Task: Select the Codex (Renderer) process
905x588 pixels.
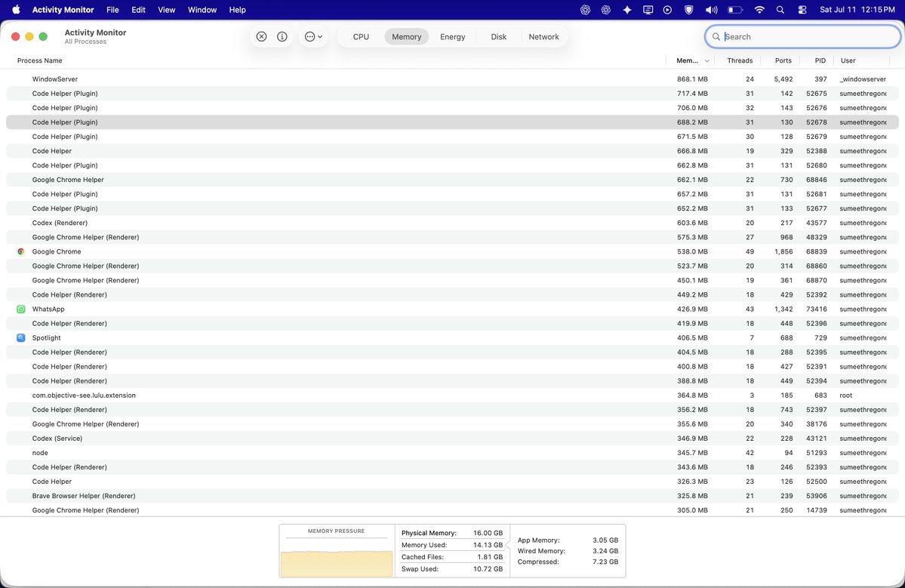Action: coord(452,223)
